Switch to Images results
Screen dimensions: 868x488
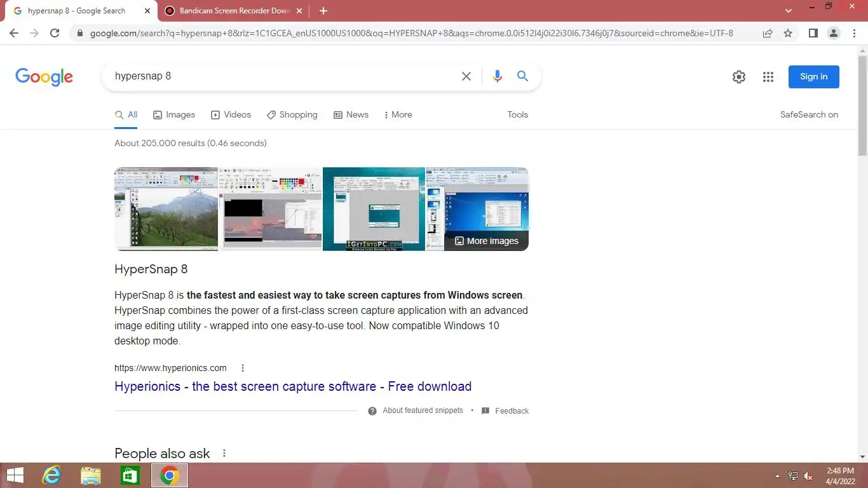[174, 115]
